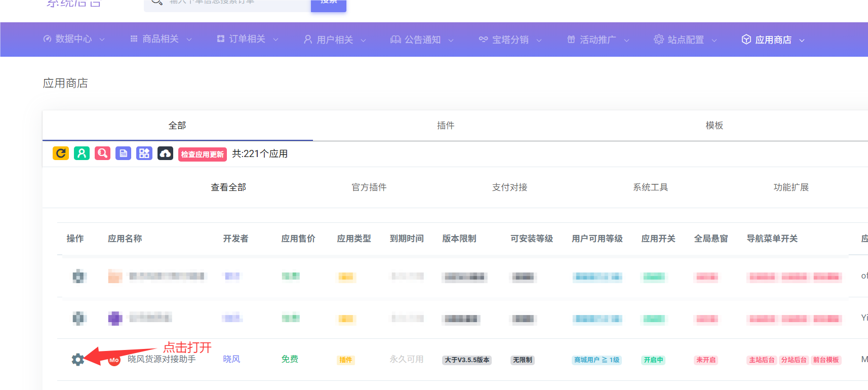Click the yellow refresh icon
The height and width of the screenshot is (390, 868).
(x=61, y=153)
